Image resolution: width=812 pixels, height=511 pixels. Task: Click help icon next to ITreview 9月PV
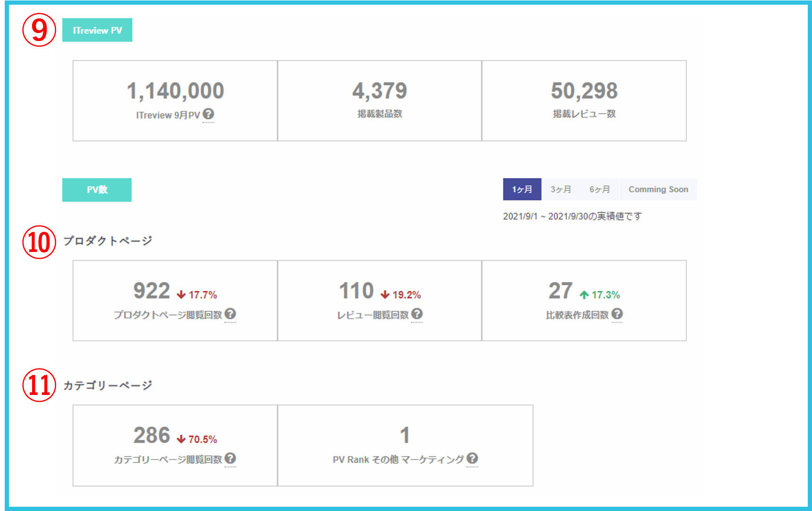pyautogui.click(x=209, y=114)
